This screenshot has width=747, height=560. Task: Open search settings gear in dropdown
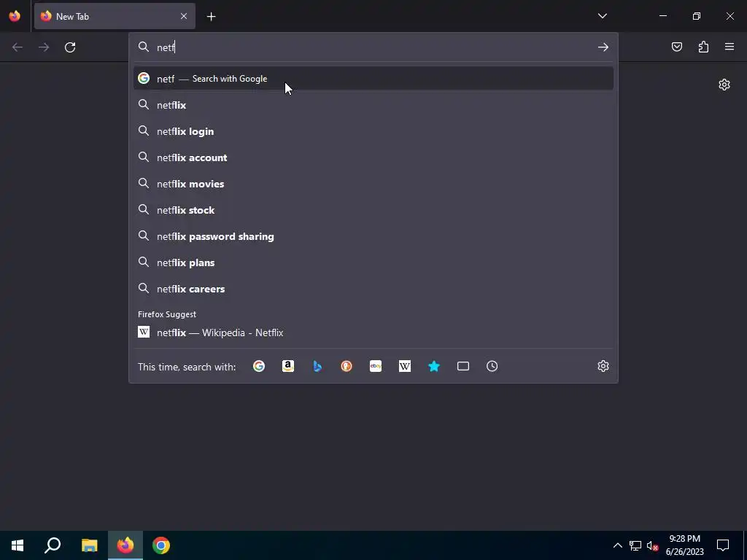[603, 366]
